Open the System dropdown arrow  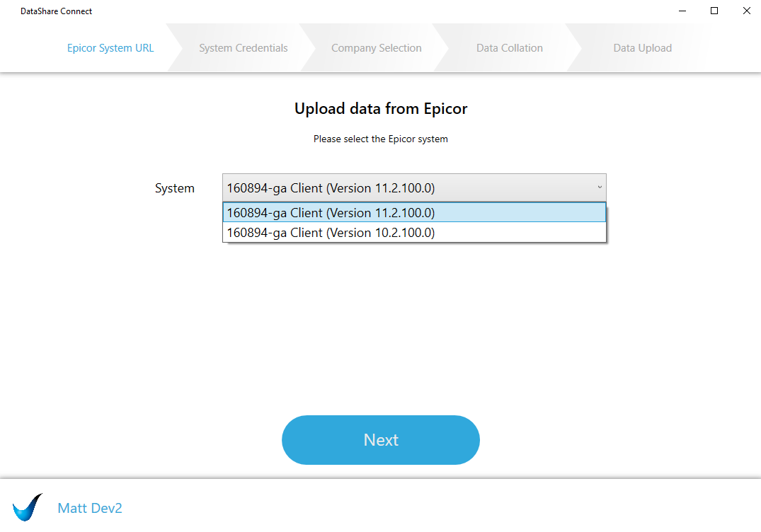(600, 187)
